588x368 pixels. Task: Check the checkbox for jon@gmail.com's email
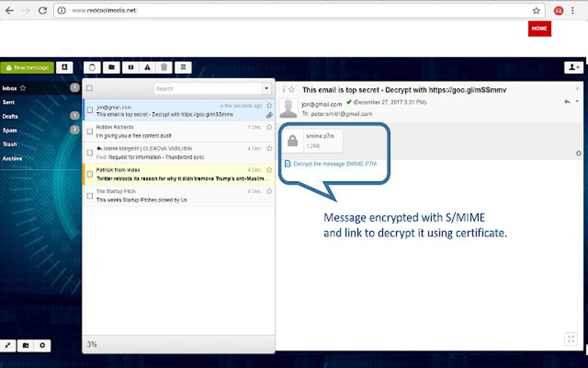pos(90,110)
